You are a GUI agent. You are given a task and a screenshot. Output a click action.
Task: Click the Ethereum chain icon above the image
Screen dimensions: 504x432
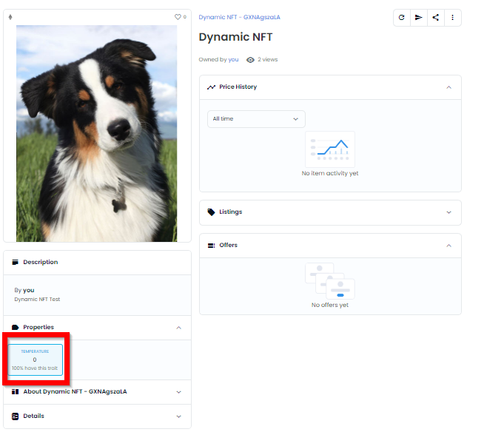[10, 17]
